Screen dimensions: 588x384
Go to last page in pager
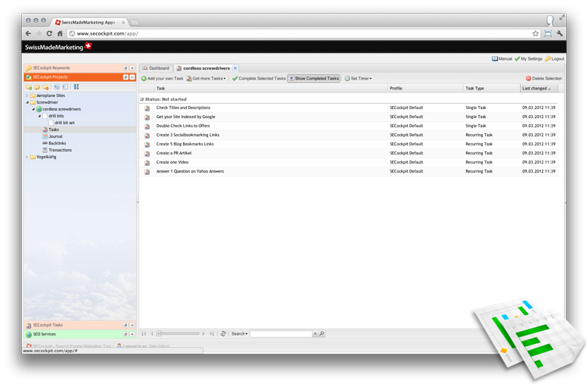click(x=211, y=333)
